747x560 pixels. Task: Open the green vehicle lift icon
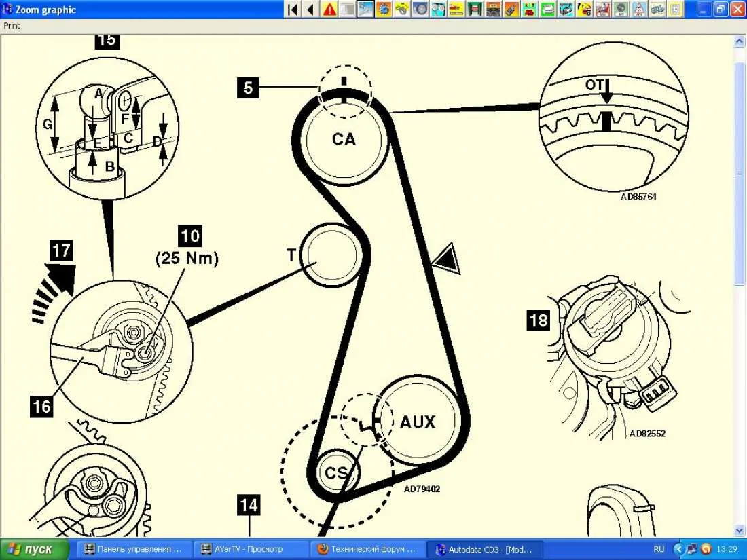[x=475, y=9]
